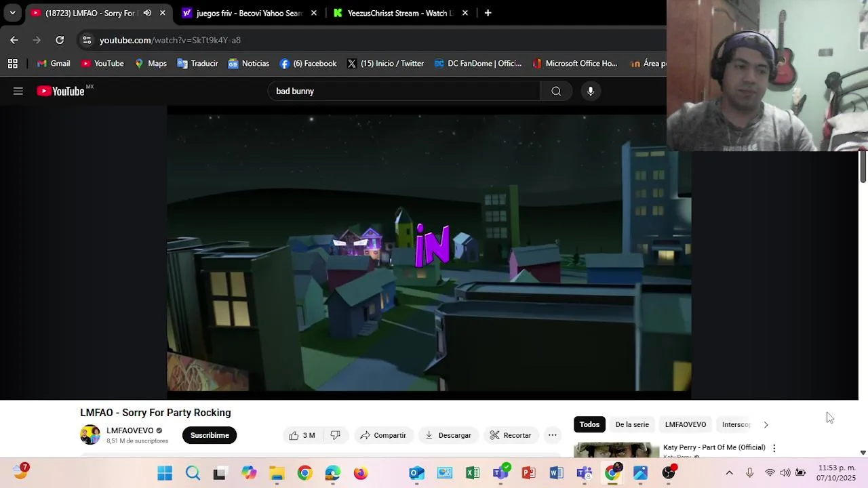
Task: Click into the YouTube search box
Action: (x=404, y=91)
